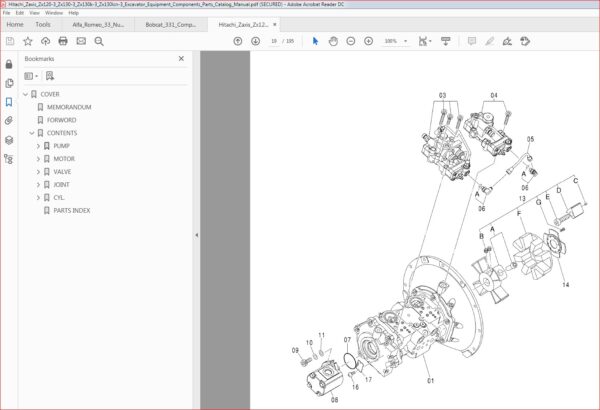Open the Edit menu
Image resolution: width=600 pixels, height=410 pixels.
pyautogui.click(x=20, y=13)
